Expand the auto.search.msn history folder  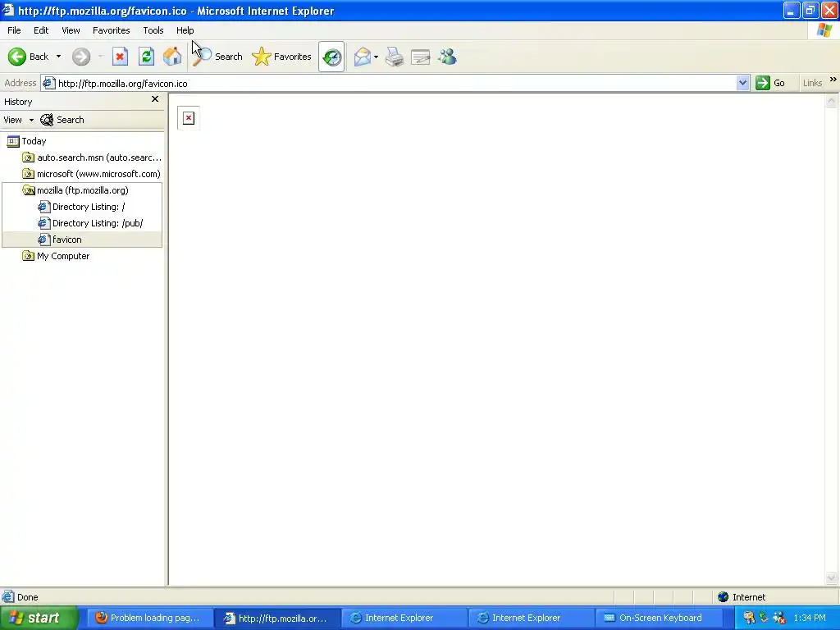92,157
